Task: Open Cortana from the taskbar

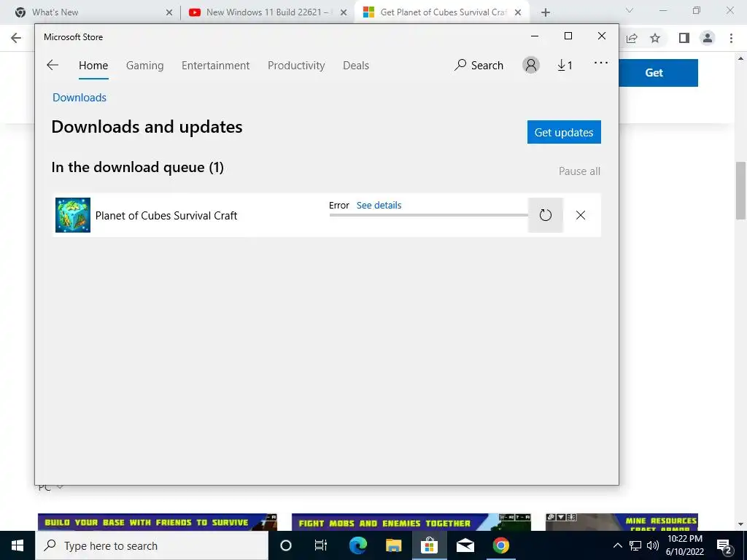Action: pos(286,545)
